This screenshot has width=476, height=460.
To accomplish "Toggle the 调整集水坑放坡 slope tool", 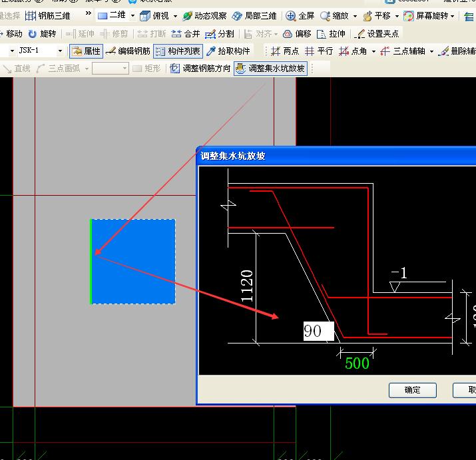I will (270, 69).
